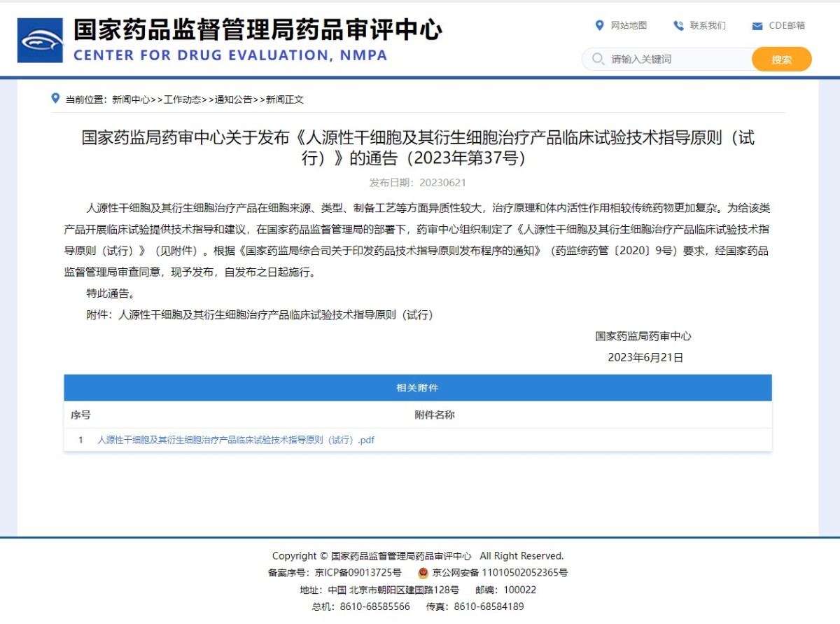This screenshot has width=840, height=624.
Task: Download the 人源性干细胞 guideline .pdf attachment
Action: (236, 440)
